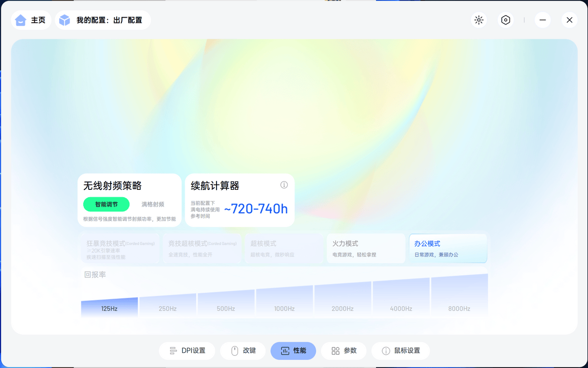This screenshot has width=588, height=368.
Task: Select 火力模式 performance mode
Action: [x=366, y=249]
